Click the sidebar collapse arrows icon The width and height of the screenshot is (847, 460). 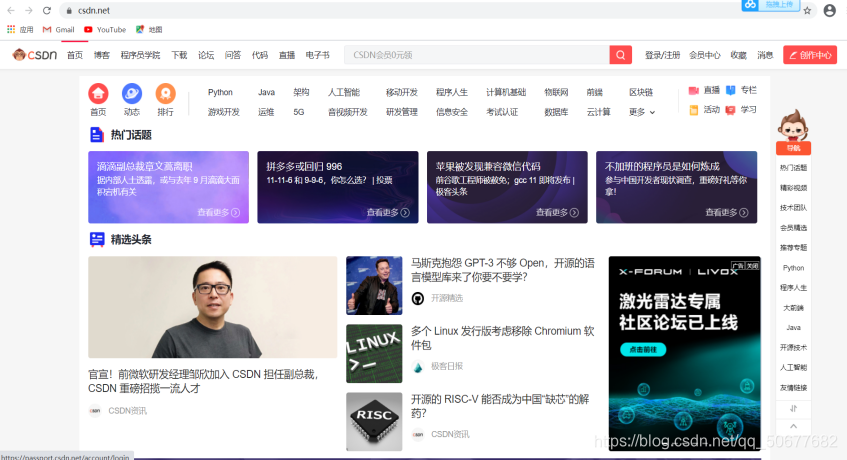794,409
